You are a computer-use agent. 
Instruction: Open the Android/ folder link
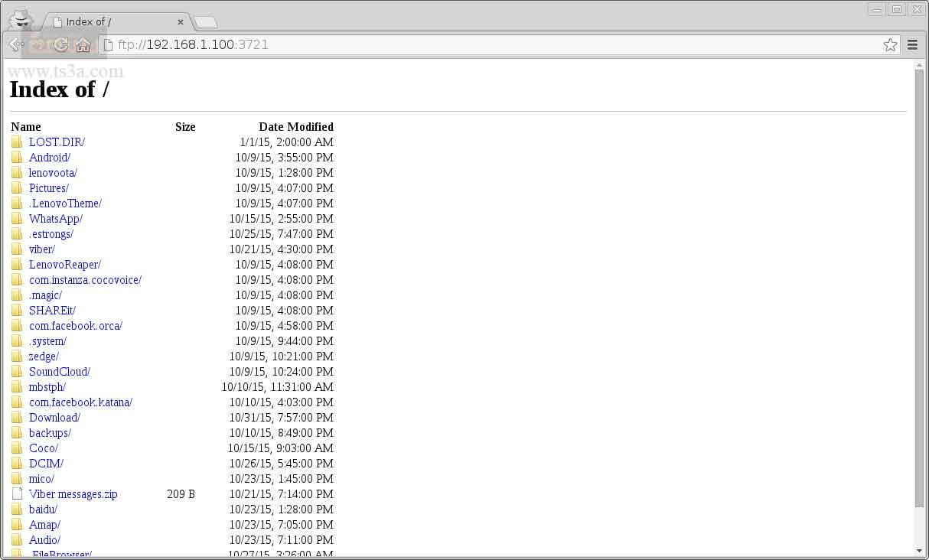pyautogui.click(x=50, y=158)
